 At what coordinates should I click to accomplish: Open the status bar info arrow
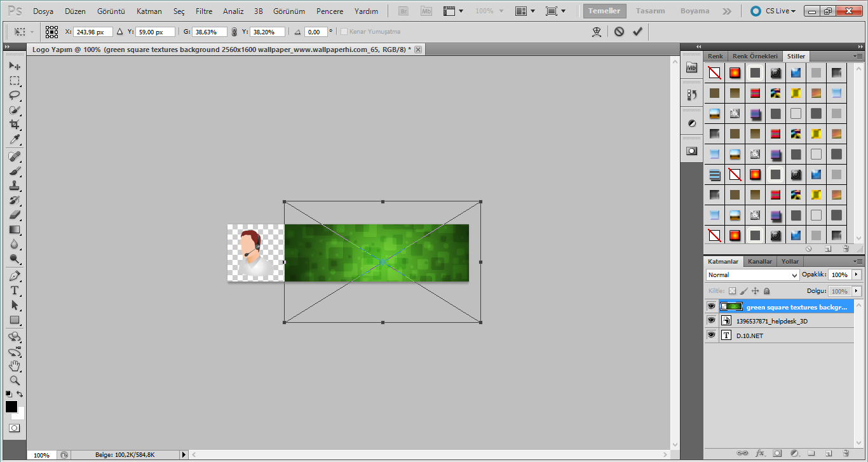tap(184, 455)
